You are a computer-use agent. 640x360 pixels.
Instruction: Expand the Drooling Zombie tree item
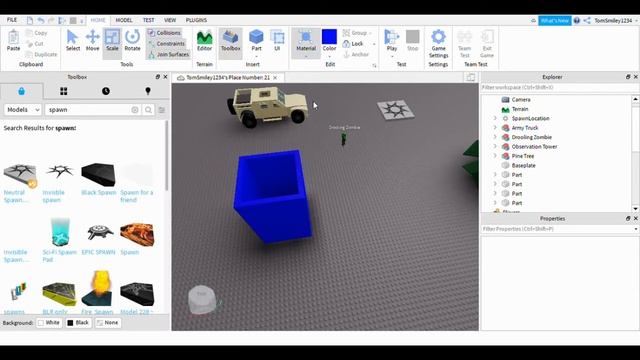click(495, 137)
